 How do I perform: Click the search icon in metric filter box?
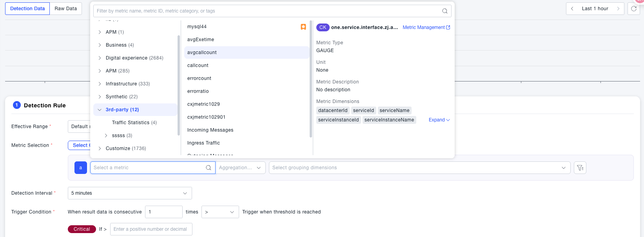coord(444,11)
